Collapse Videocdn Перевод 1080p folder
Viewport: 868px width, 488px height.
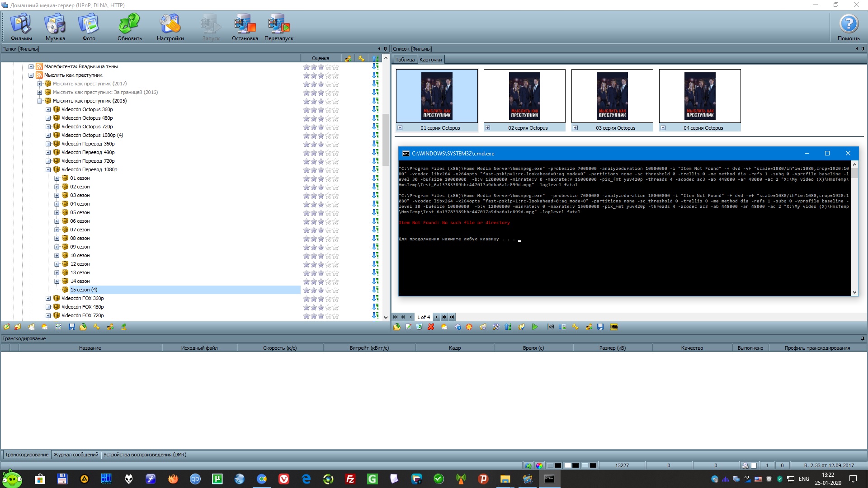48,170
